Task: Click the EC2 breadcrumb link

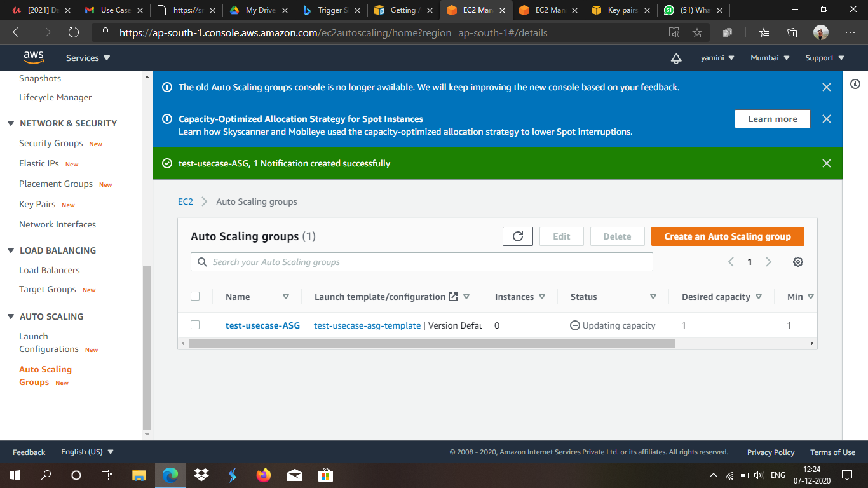Action: 186,201
